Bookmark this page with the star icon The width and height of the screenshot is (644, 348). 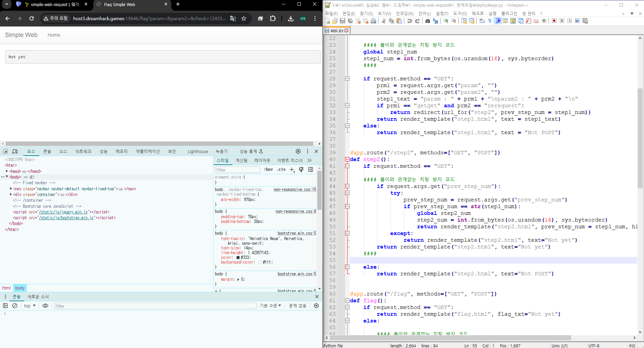244,18
